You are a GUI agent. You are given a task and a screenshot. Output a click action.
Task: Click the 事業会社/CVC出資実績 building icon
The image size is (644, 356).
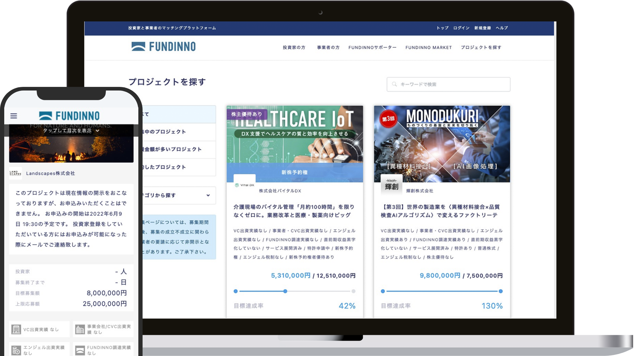click(x=80, y=329)
